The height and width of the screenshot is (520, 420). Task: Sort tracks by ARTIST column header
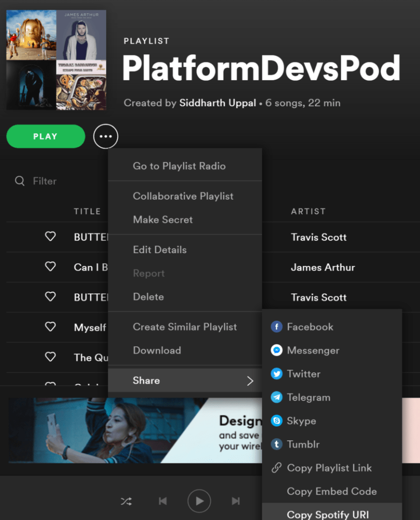point(308,211)
